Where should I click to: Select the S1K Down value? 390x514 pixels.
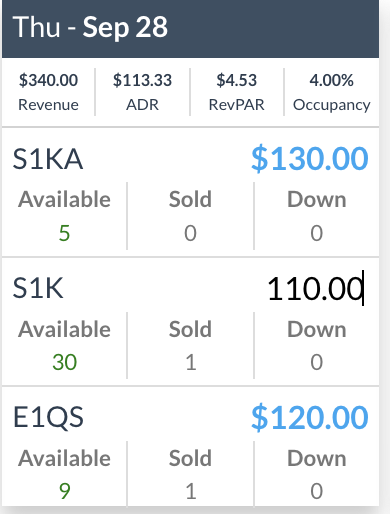point(317,362)
